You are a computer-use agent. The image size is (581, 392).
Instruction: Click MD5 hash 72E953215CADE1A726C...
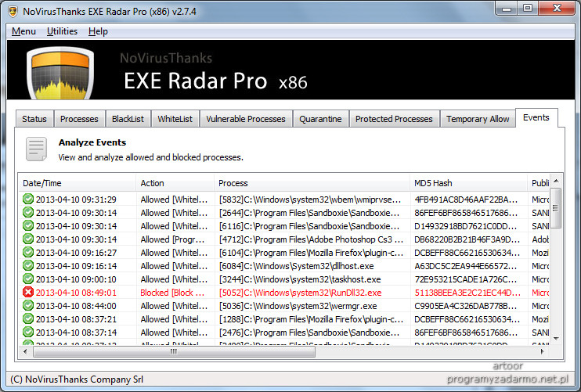pos(466,279)
